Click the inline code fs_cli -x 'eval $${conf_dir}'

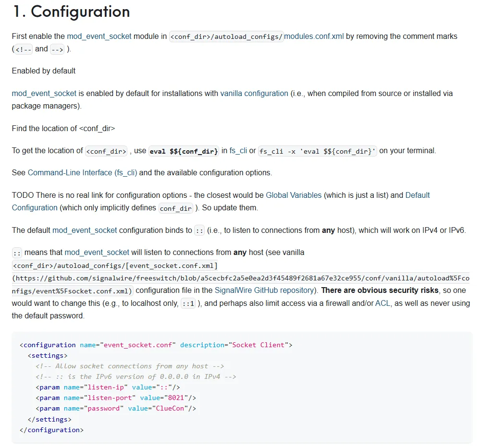point(318,151)
